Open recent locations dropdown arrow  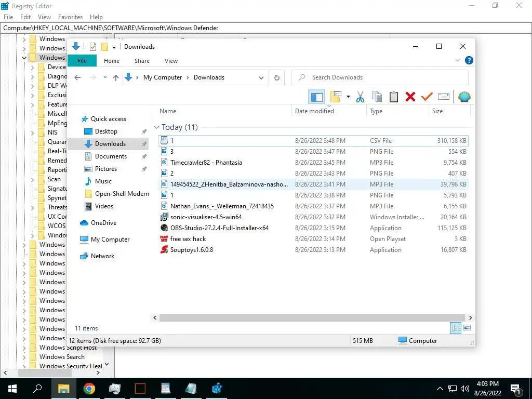click(x=105, y=78)
